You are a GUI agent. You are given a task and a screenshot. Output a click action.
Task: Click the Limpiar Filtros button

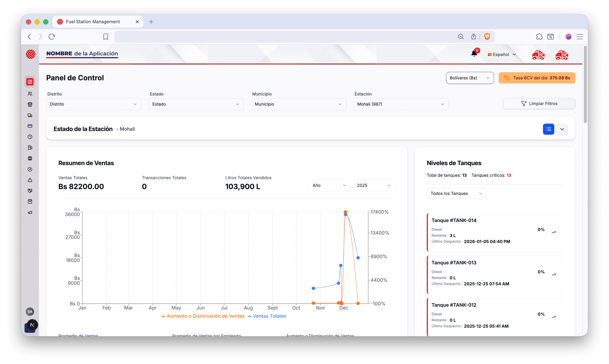click(x=539, y=104)
